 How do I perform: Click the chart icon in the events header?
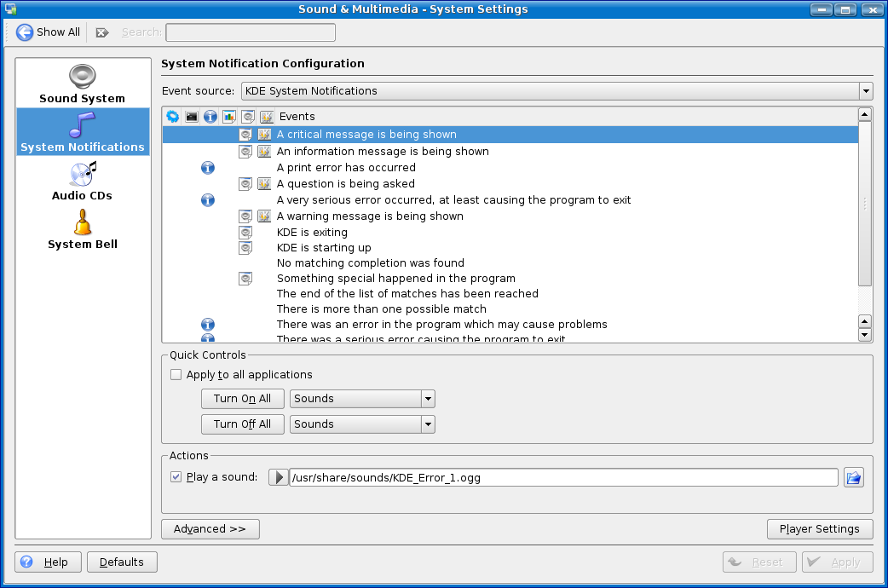pyautogui.click(x=229, y=117)
